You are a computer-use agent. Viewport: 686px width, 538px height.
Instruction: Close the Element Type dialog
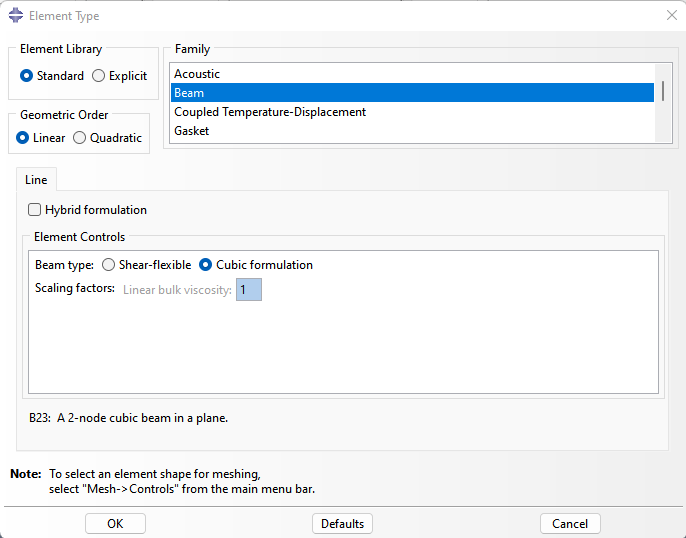[672, 15]
